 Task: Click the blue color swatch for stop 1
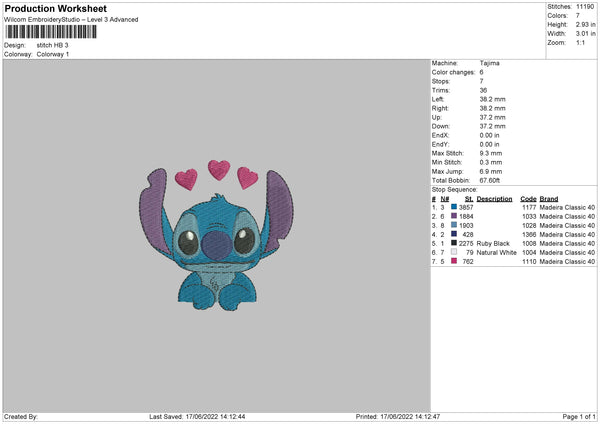pos(453,207)
